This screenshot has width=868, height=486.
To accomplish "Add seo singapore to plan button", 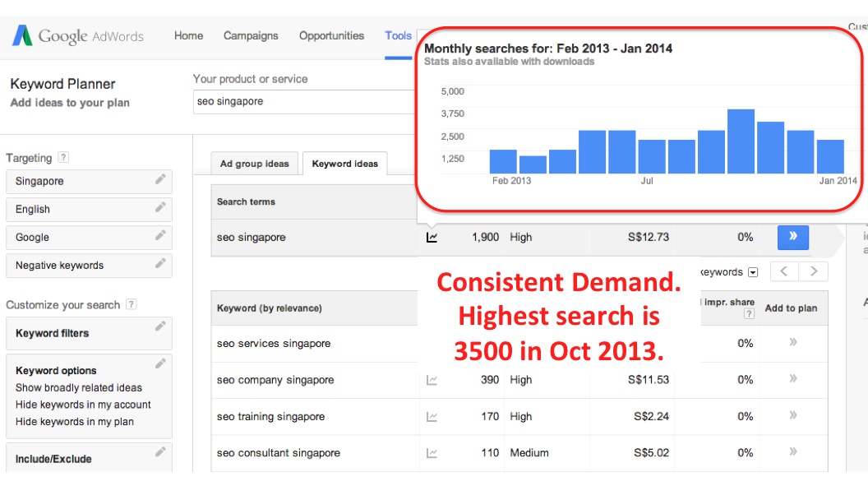I will [x=792, y=237].
